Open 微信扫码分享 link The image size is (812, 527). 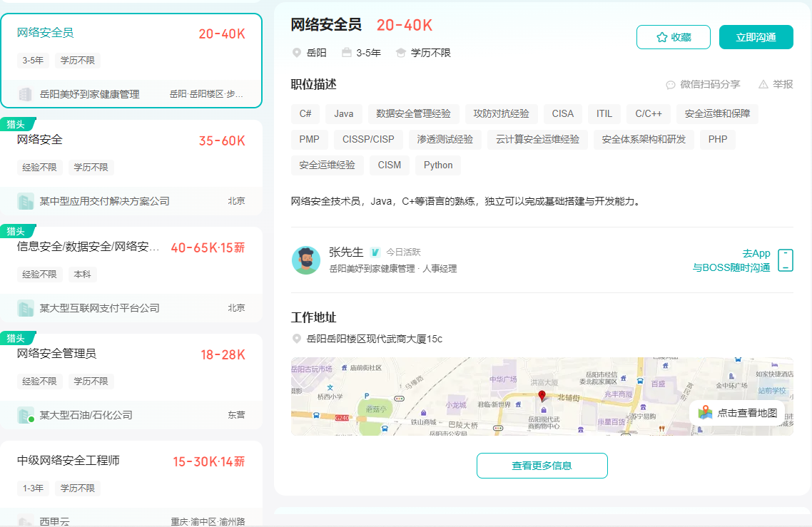tap(709, 84)
